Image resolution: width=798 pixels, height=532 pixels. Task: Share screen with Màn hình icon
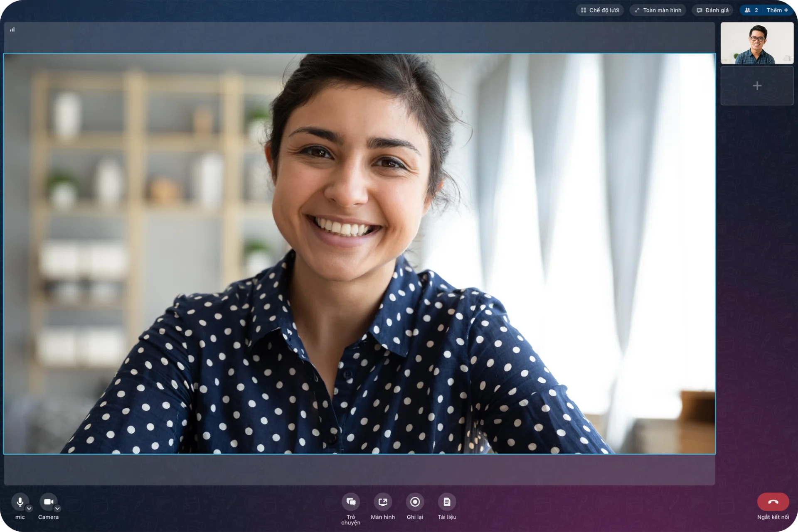[x=383, y=502]
